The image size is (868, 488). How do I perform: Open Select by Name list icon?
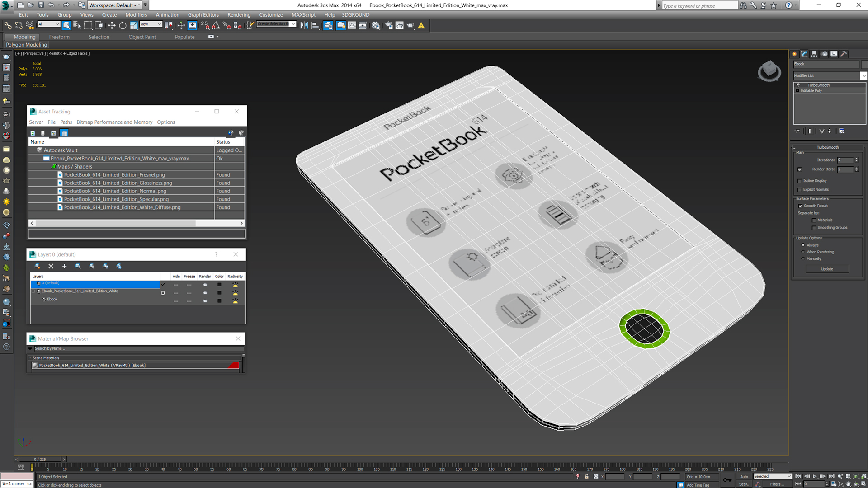point(77,26)
